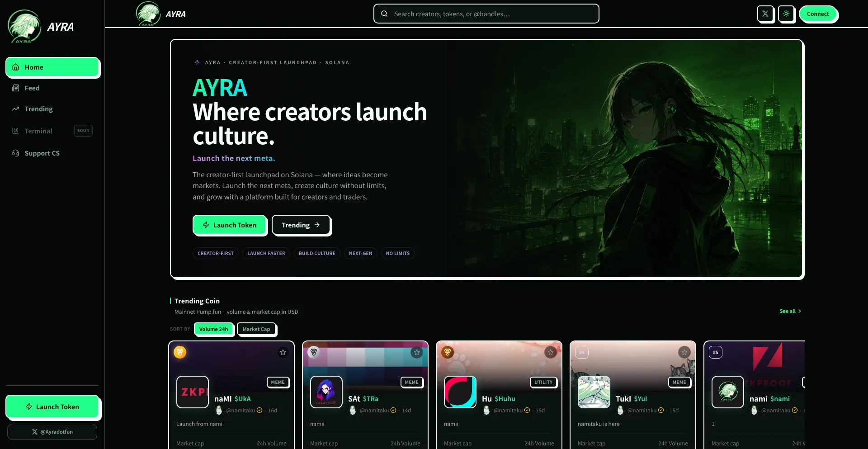Image resolution: width=868 pixels, height=449 pixels.
Task: Click the verified badge on Hu card
Action: [x=527, y=410]
